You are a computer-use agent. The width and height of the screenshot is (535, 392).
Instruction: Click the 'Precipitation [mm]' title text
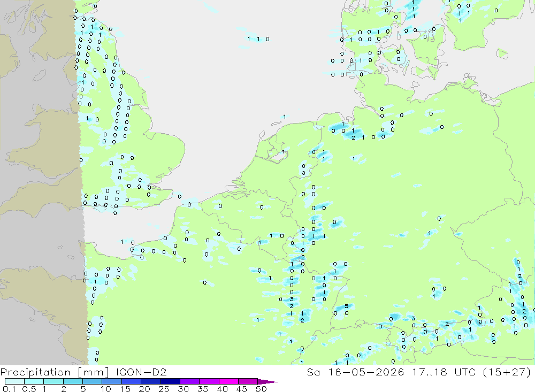55,372
